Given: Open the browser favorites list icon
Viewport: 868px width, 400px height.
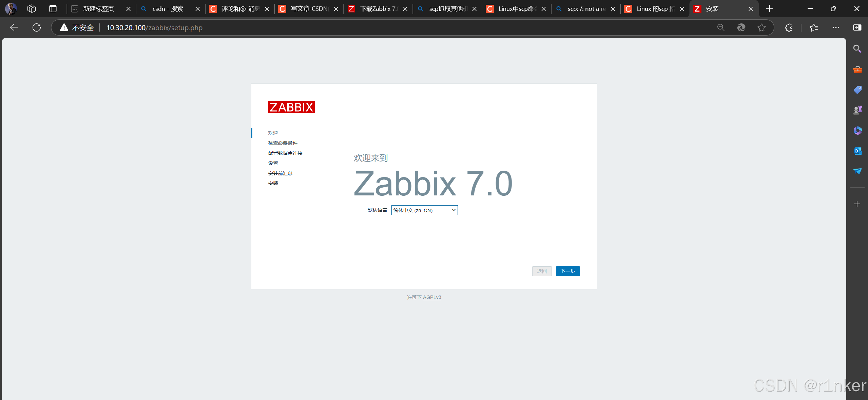Looking at the screenshot, I should (814, 27).
